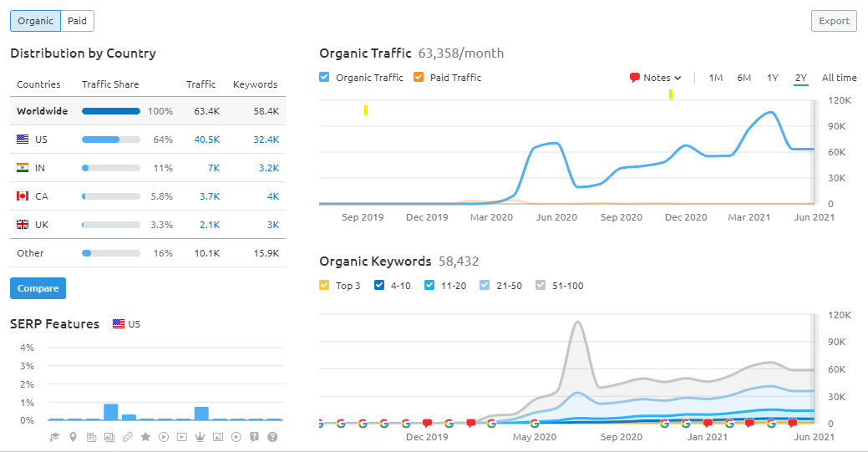Expand the Notes dropdown
The image size is (868, 452).
pyautogui.click(x=656, y=78)
